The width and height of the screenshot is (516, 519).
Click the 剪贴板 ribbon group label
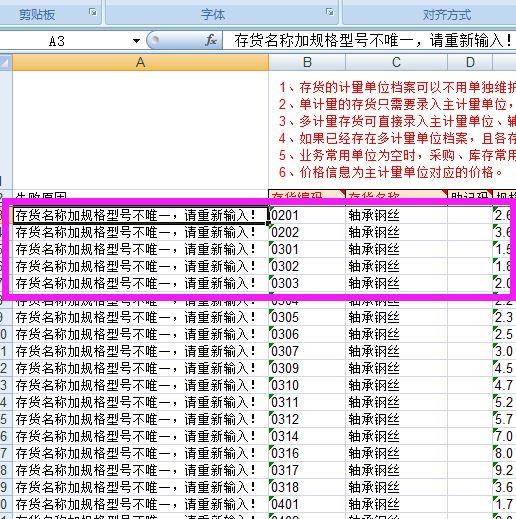click(x=37, y=15)
